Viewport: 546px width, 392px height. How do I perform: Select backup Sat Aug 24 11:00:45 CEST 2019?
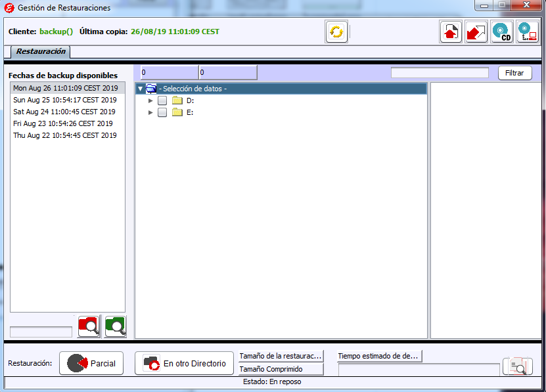68,112
